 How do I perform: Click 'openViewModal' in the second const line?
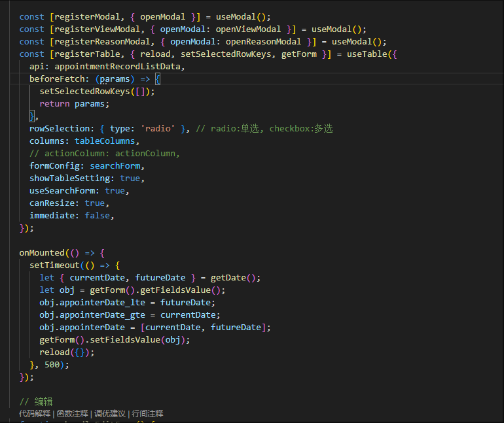(x=248, y=29)
